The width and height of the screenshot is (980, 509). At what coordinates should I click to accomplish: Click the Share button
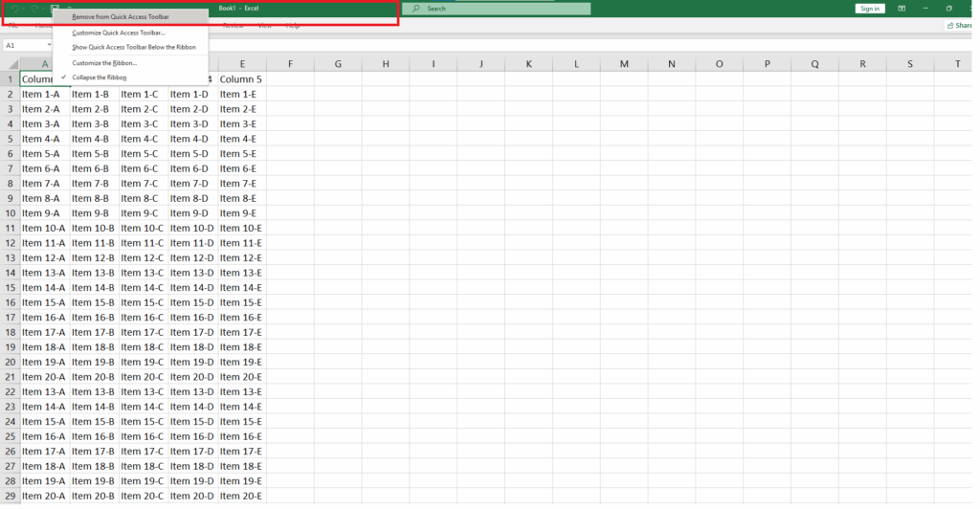pos(959,26)
